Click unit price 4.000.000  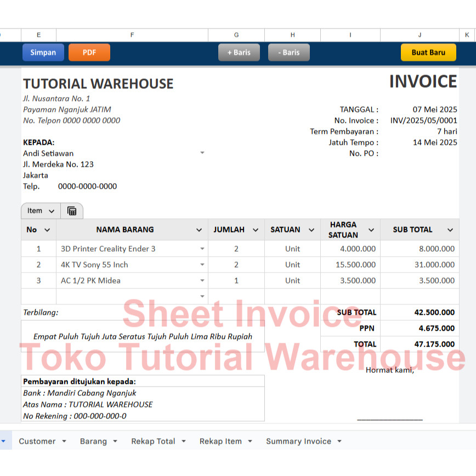click(358, 248)
